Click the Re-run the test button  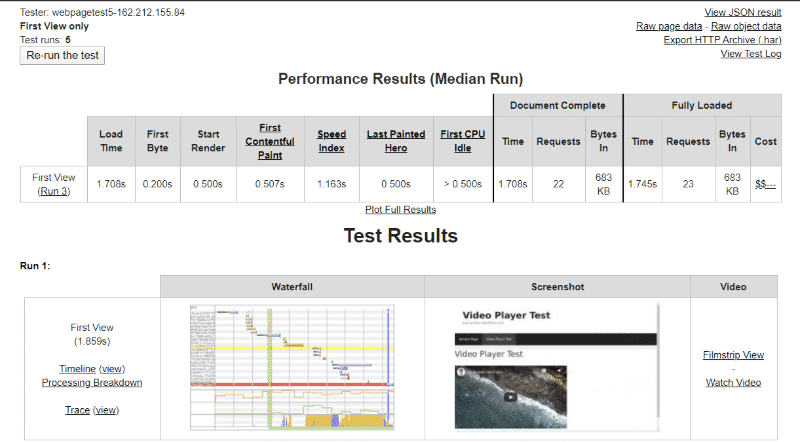62,55
